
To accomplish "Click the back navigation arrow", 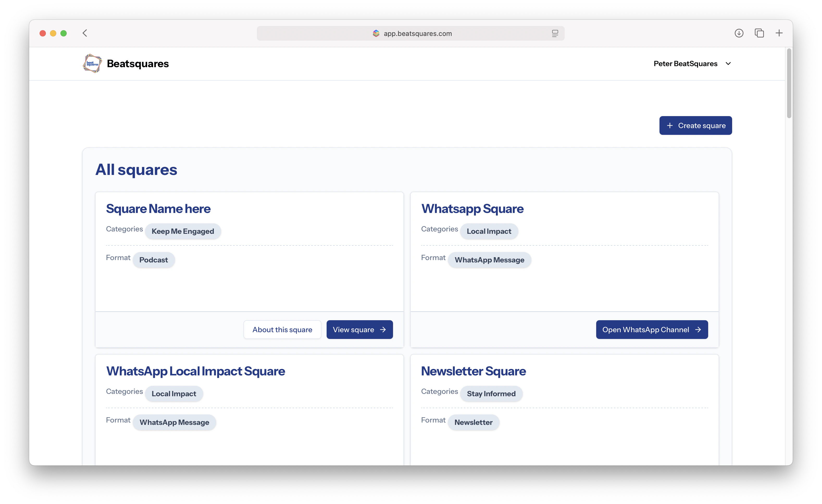I will 85,33.
